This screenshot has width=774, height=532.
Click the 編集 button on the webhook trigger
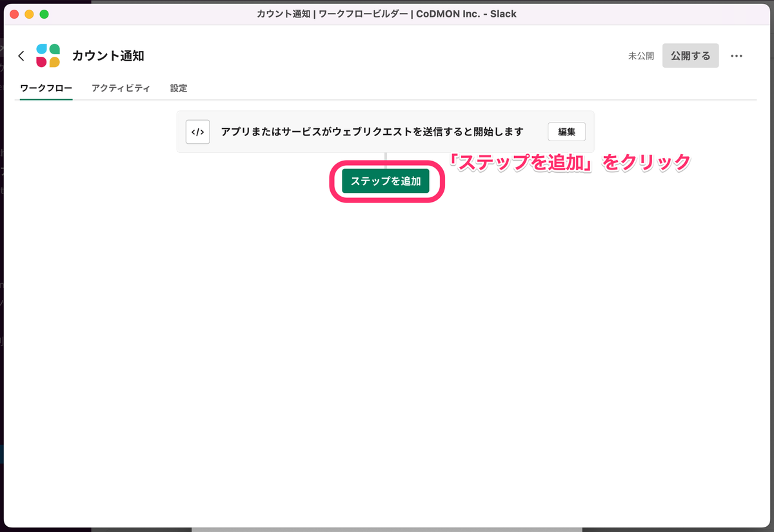(566, 132)
